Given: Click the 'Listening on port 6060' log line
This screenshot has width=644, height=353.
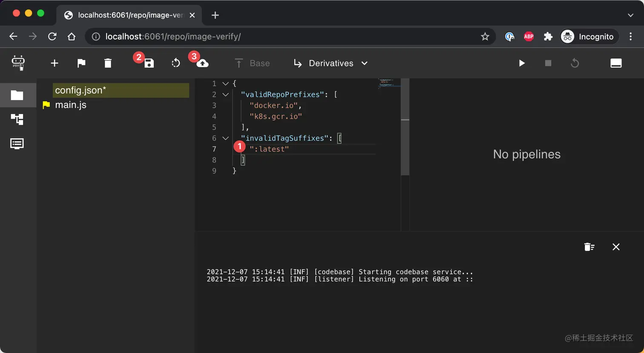Looking at the screenshot, I should (x=340, y=279).
